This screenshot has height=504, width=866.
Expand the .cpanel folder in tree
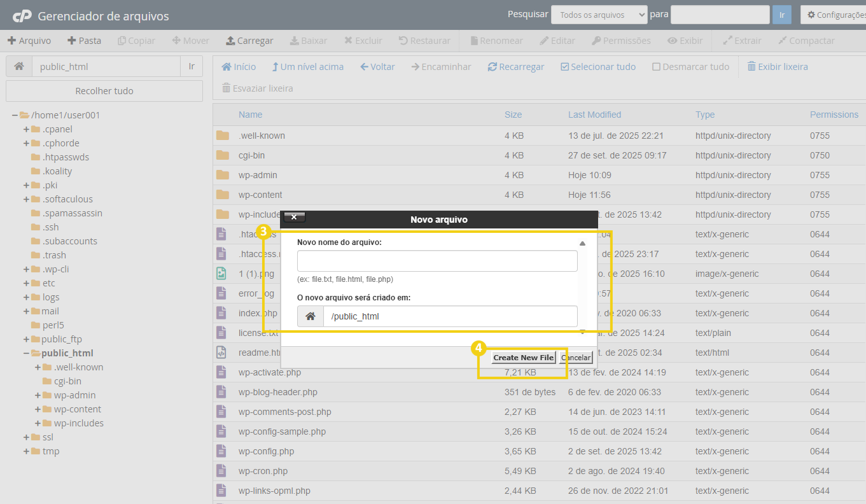(27, 129)
